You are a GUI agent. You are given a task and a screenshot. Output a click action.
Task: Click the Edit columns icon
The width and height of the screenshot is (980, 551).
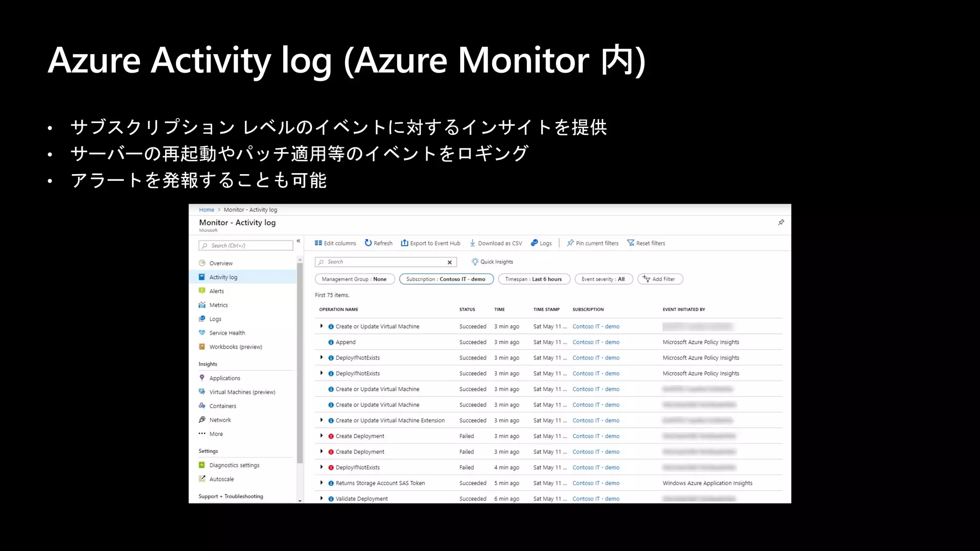[x=318, y=243]
